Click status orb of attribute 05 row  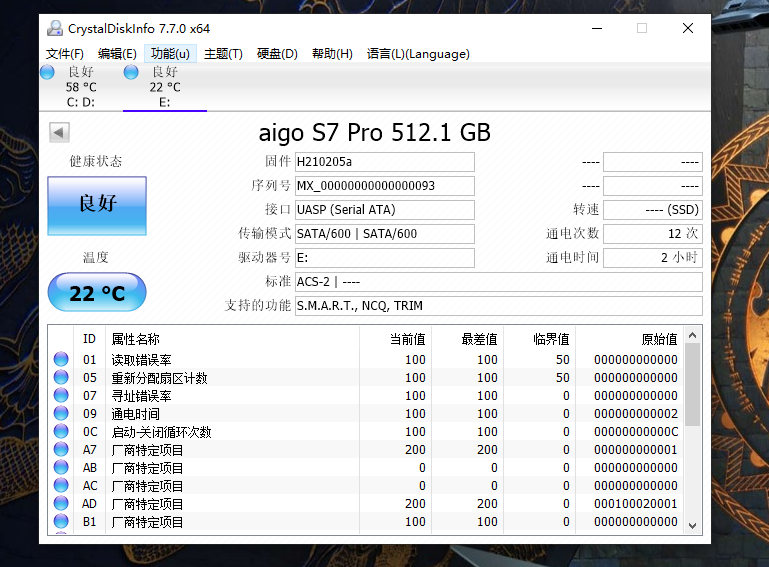click(x=61, y=377)
